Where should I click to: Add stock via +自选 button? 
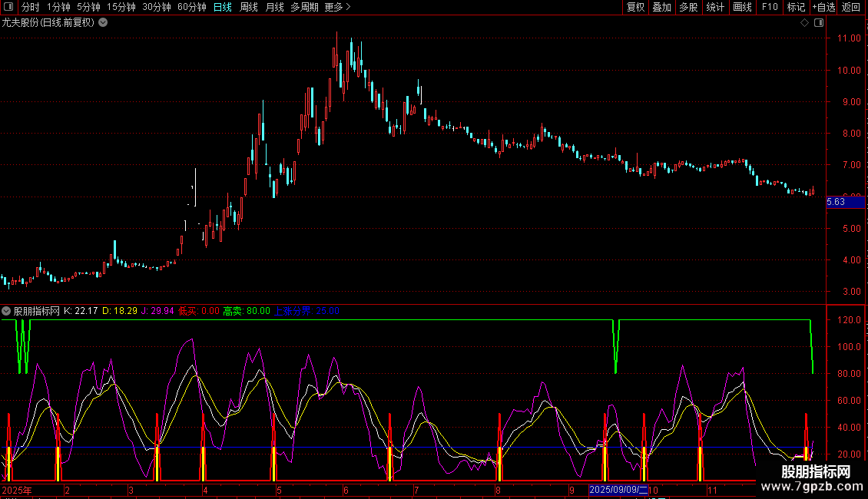[x=823, y=8]
